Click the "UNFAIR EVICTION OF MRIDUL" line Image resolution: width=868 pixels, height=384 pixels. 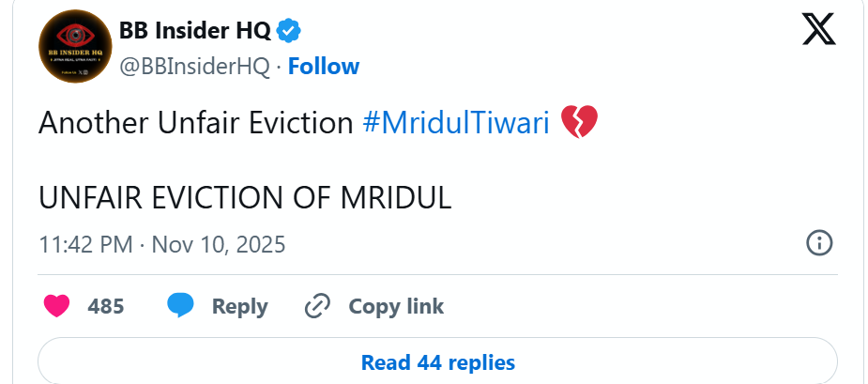[245, 198]
